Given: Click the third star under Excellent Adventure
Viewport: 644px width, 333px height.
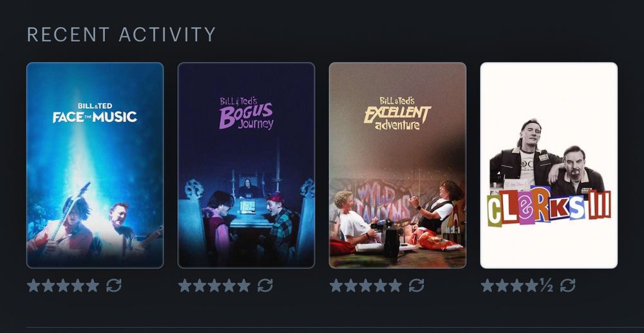Looking at the screenshot, I should [x=366, y=285].
